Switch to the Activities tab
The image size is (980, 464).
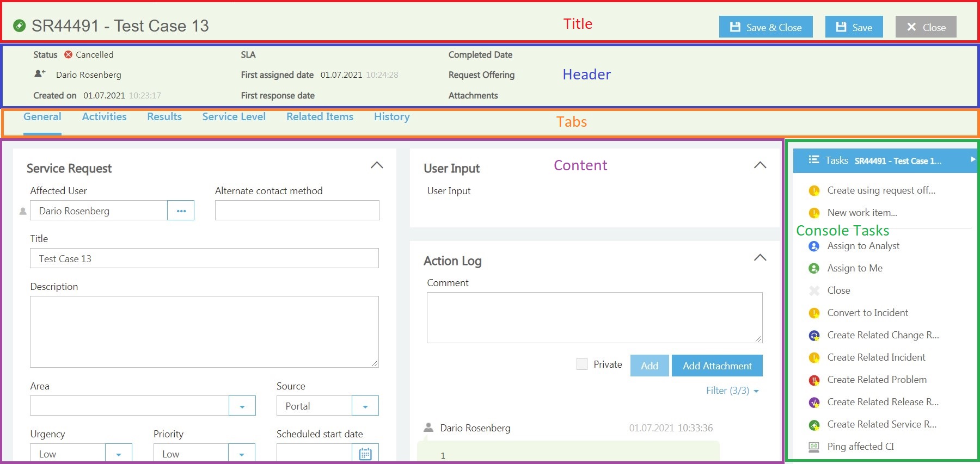coord(104,117)
